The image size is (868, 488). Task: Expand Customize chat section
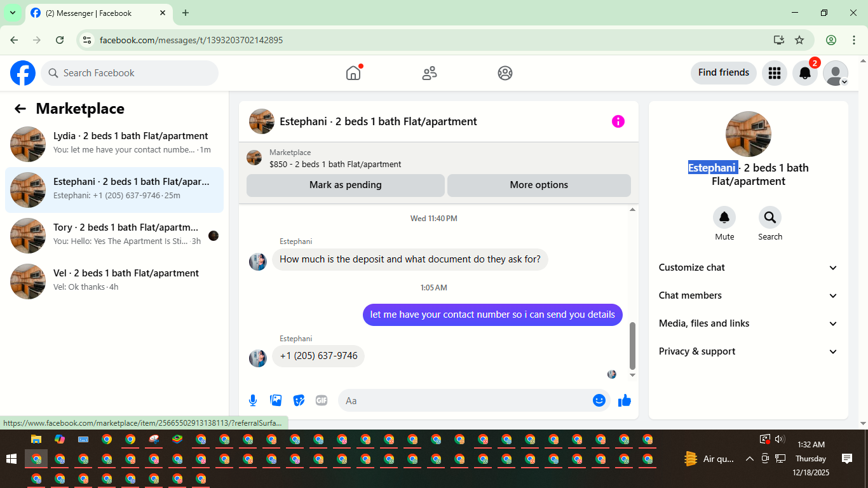click(749, 268)
